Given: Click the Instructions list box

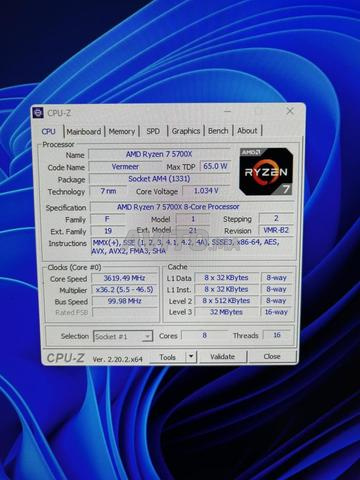Looking at the screenshot, I should coord(193,247).
